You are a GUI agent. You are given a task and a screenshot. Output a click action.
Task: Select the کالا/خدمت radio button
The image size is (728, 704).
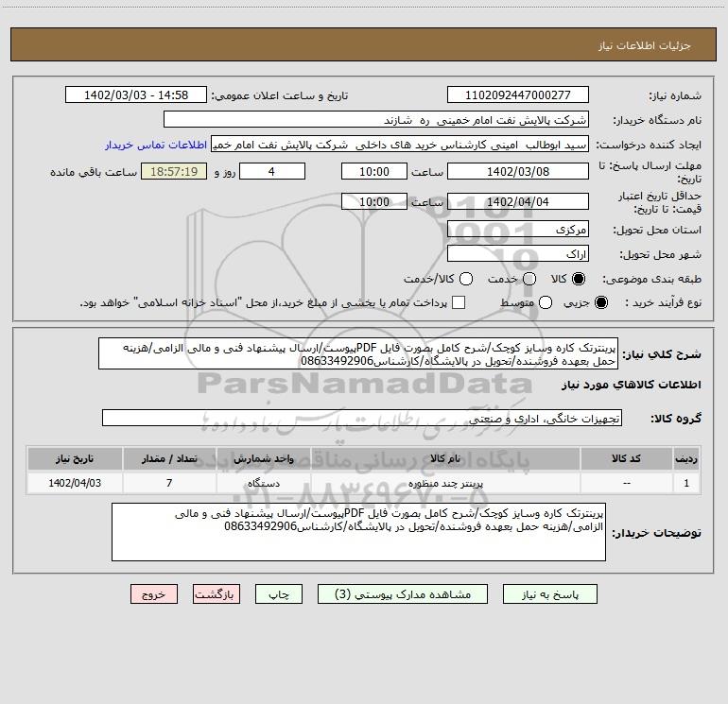click(x=466, y=279)
